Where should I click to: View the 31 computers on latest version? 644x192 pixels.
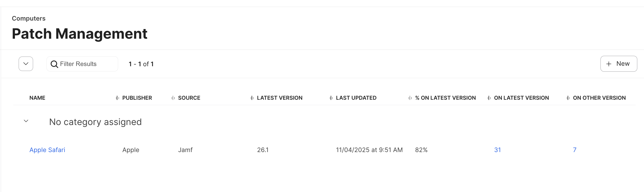pos(498,150)
